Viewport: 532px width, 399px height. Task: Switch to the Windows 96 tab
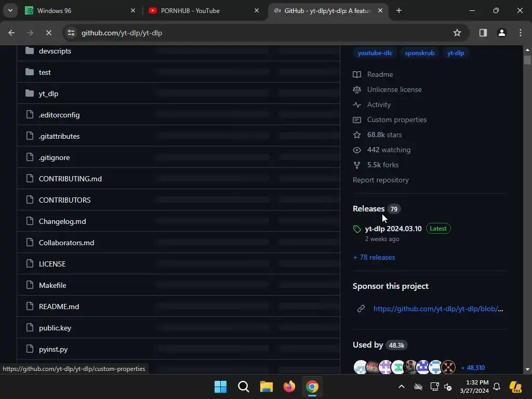79,11
